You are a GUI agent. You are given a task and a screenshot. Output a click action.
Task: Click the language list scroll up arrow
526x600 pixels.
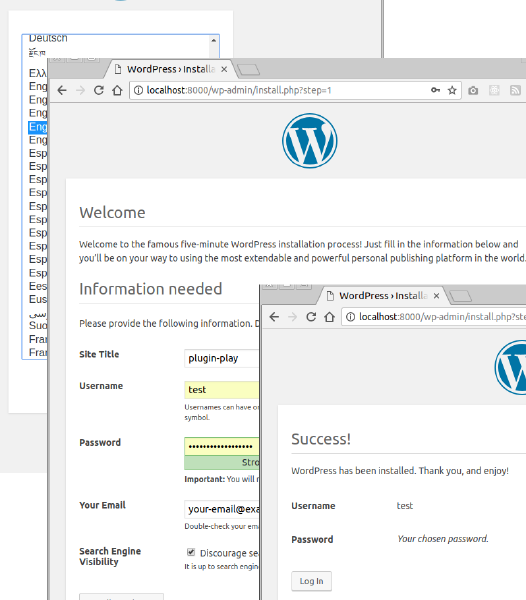tap(213, 40)
